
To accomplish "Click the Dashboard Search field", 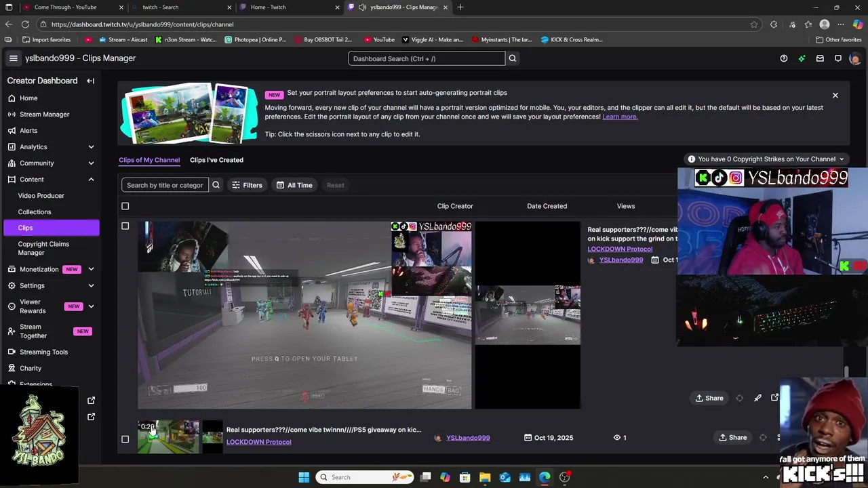I will [427, 58].
